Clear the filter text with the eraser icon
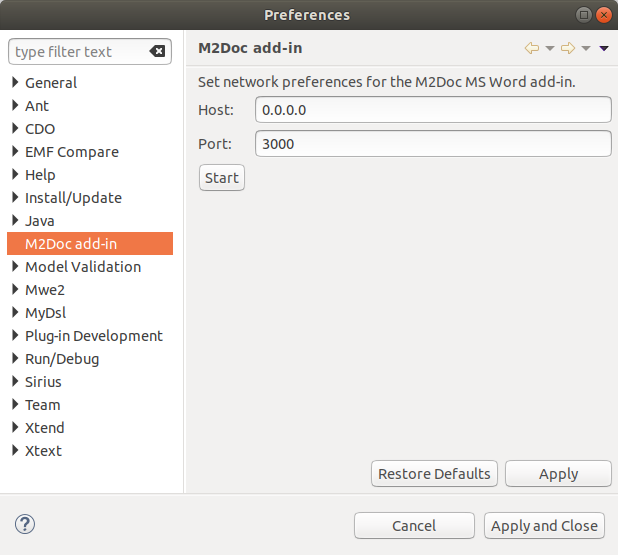Viewport: 618px width, 555px height. pos(157,51)
